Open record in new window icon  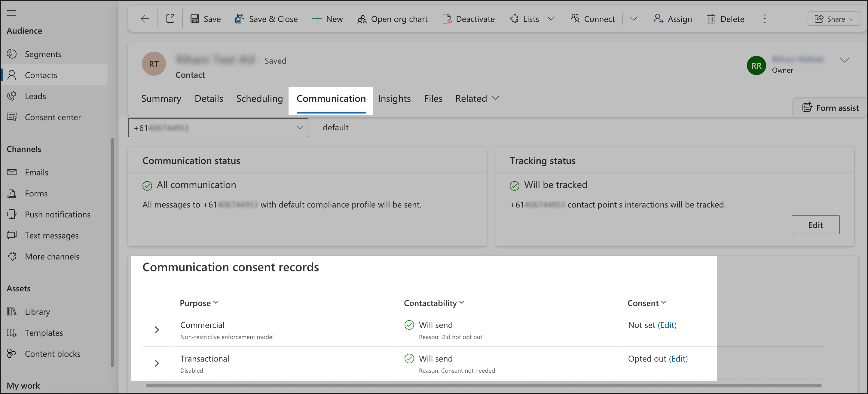point(170,19)
